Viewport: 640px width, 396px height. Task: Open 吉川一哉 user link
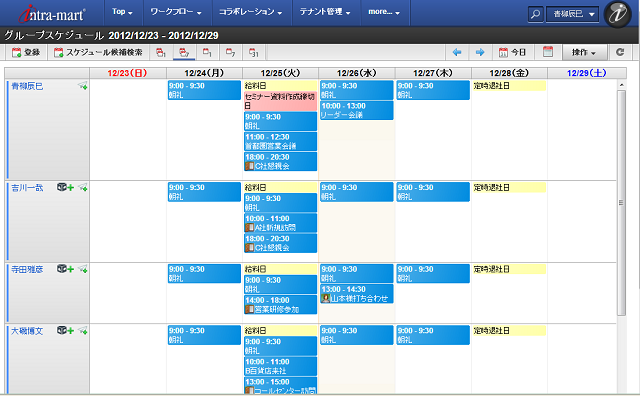coord(27,188)
